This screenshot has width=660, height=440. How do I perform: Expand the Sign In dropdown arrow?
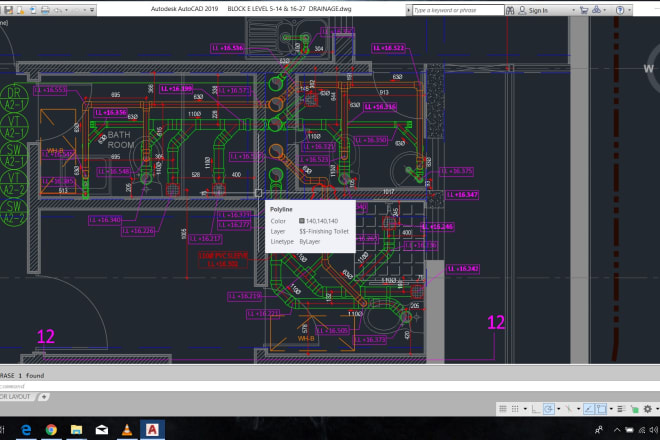coord(573,10)
